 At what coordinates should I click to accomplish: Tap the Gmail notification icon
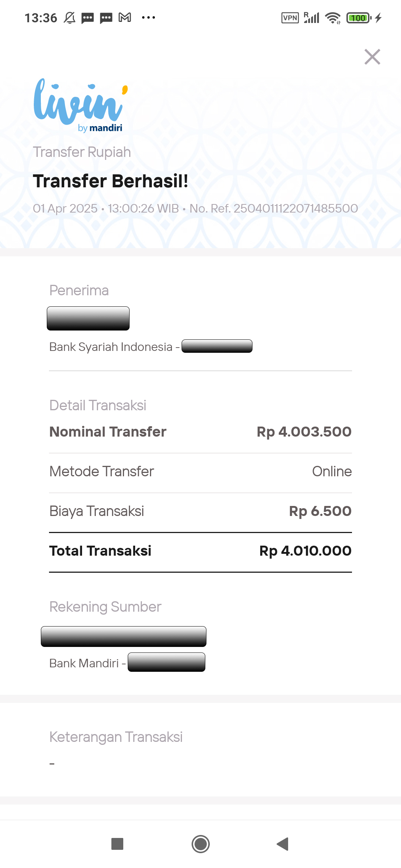point(125,17)
